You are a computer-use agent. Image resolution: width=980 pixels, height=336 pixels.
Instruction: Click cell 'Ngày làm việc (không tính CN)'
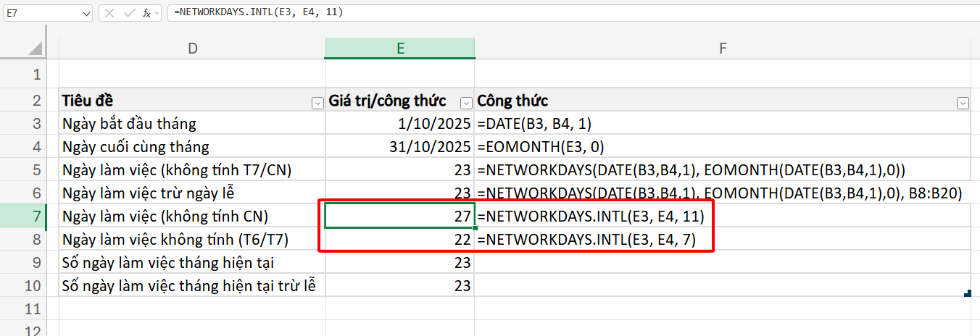click(x=192, y=216)
